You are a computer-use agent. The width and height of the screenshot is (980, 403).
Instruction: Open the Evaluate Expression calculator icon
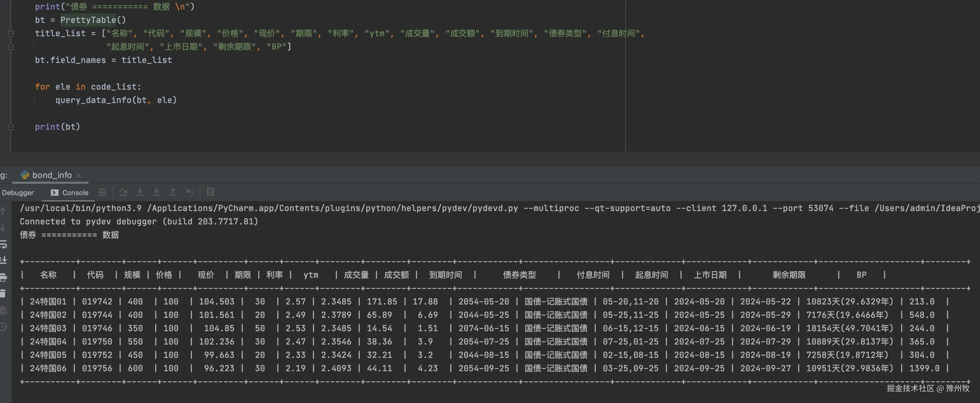click(x=210, y=192)
